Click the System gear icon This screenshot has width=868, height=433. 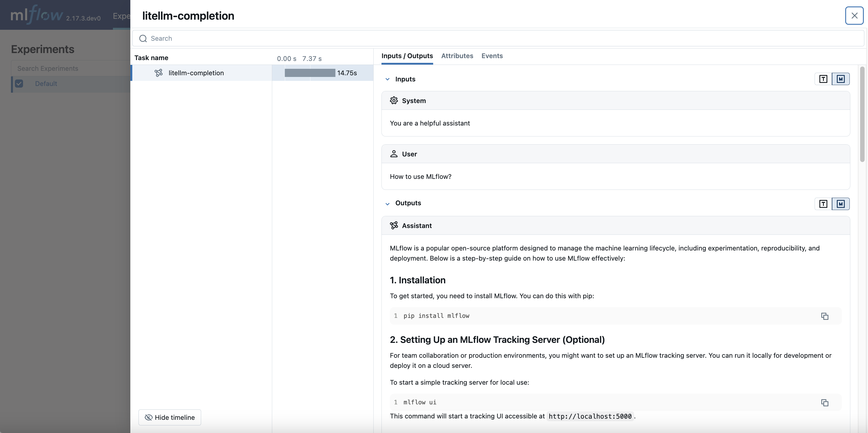click(x=394, y=101)
